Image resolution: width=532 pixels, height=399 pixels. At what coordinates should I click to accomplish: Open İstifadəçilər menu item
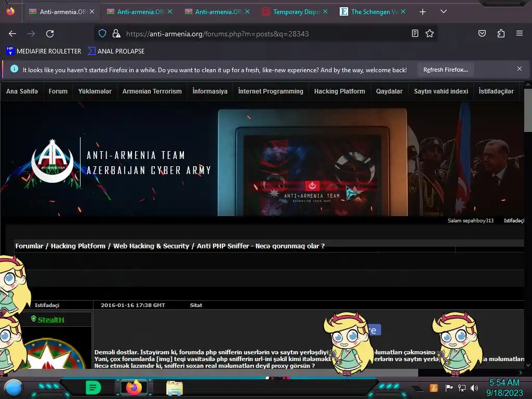[x=496, y=91]
